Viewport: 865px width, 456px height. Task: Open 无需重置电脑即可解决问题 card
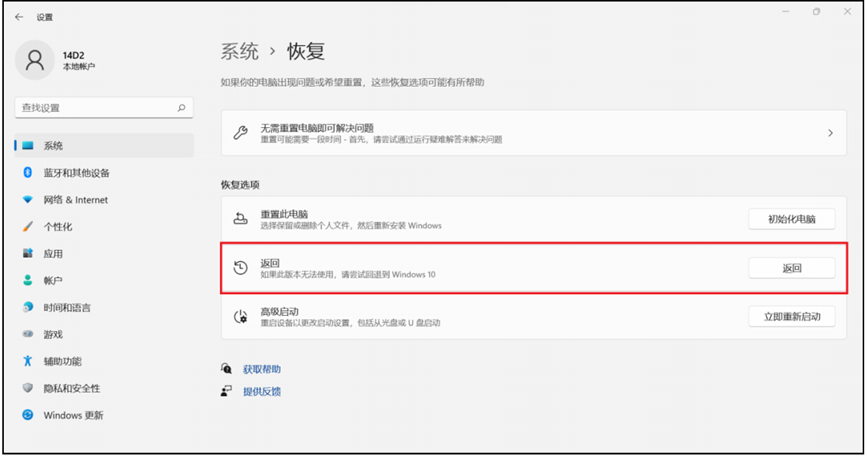point(533,133)
